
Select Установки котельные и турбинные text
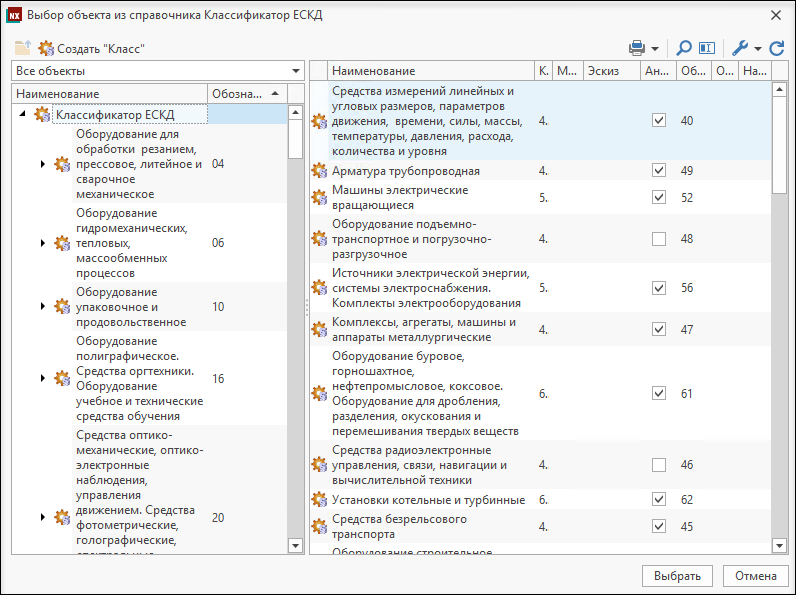coord(428,500)
